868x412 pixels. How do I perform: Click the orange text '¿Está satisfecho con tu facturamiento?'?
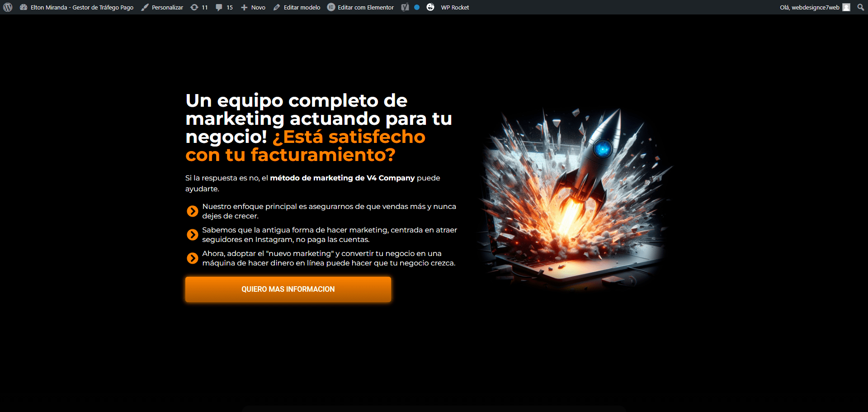click(x=305, y=146)
